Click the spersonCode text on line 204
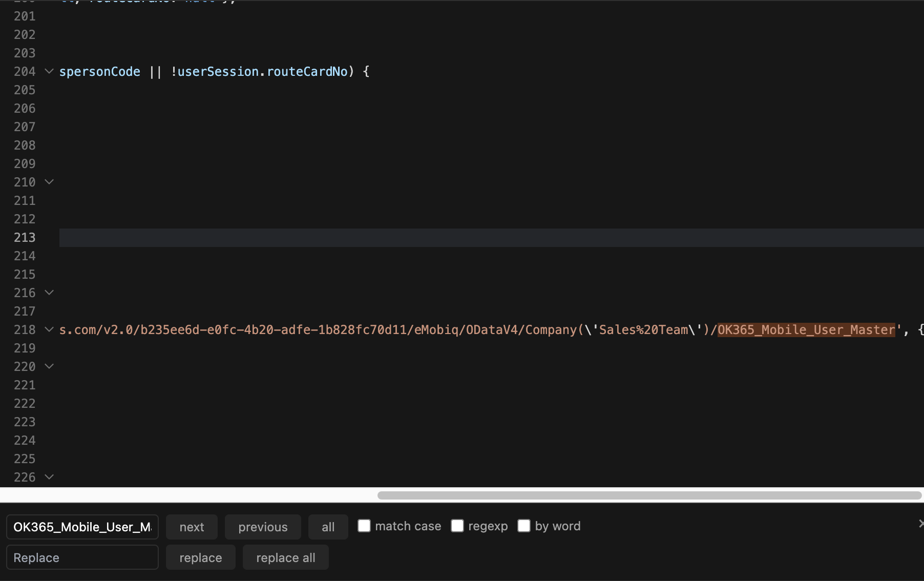The width and height of the screenshot is (924, 581). pos(100,72)
